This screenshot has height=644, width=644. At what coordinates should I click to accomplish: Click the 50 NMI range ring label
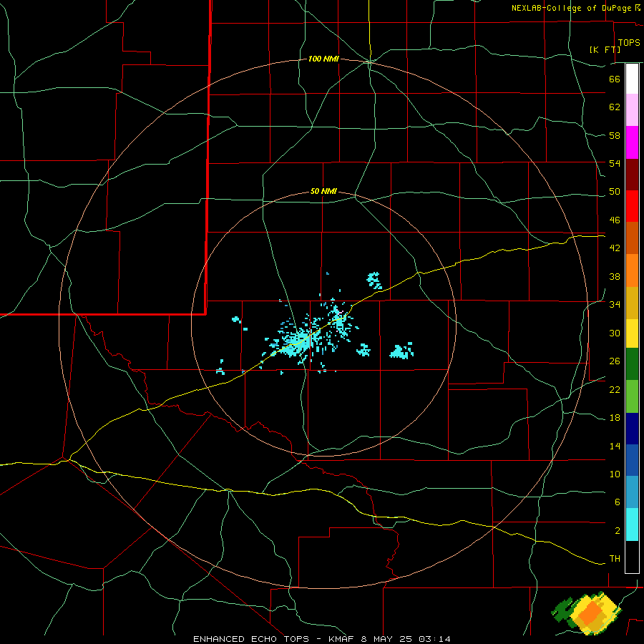pos(323,191)
